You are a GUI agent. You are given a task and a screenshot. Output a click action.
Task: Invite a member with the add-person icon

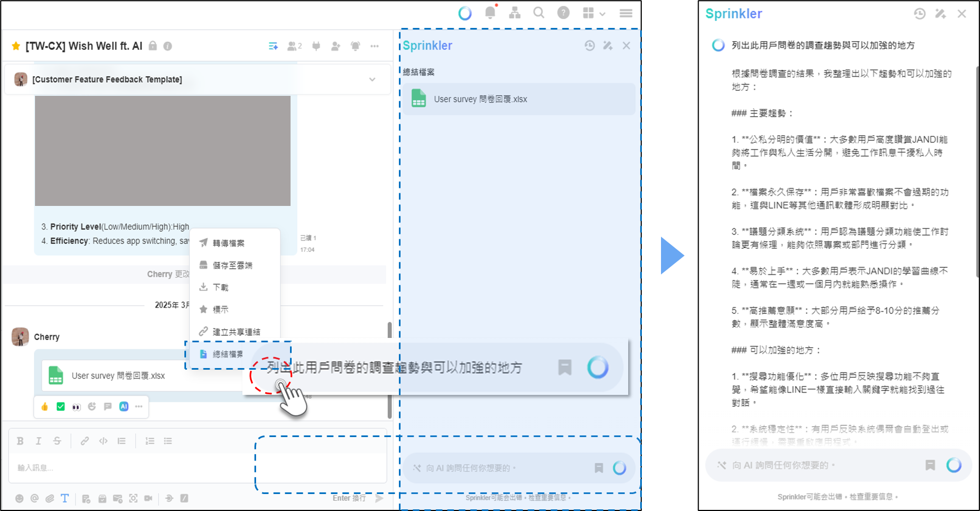336,47
